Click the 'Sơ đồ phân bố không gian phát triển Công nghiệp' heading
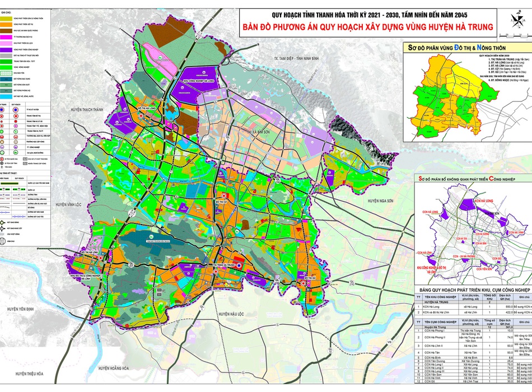The height and width of the screenshot is (392, 532). click(x=467, y=179)
